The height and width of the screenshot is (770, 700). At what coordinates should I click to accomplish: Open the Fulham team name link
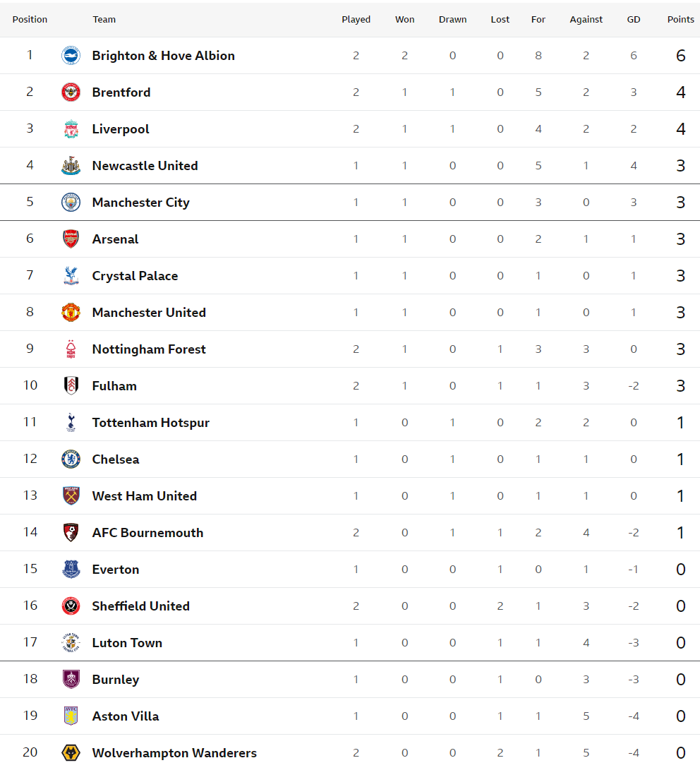[114, 386]
